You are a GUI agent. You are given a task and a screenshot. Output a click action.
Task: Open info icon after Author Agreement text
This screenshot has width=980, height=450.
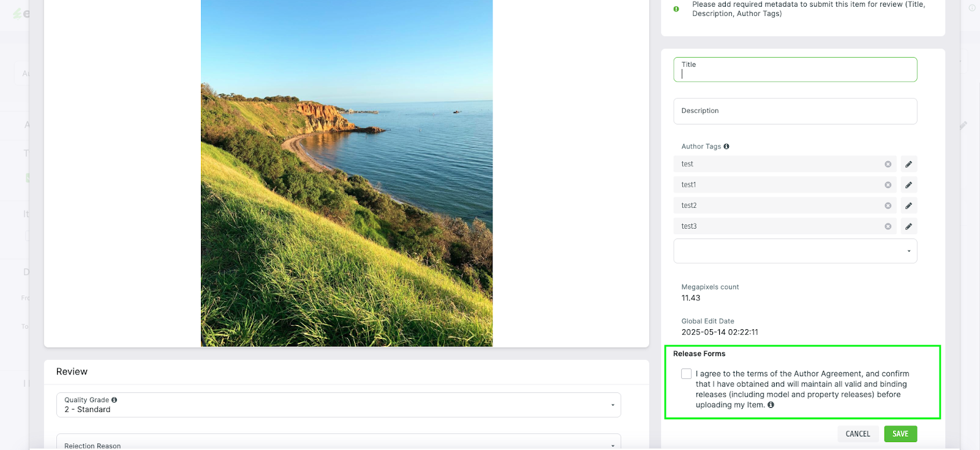(x=771, y=405)
